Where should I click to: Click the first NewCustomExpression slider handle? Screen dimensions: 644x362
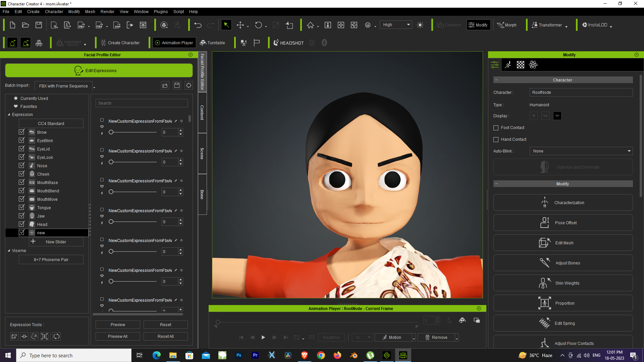[x=111, y=132]
